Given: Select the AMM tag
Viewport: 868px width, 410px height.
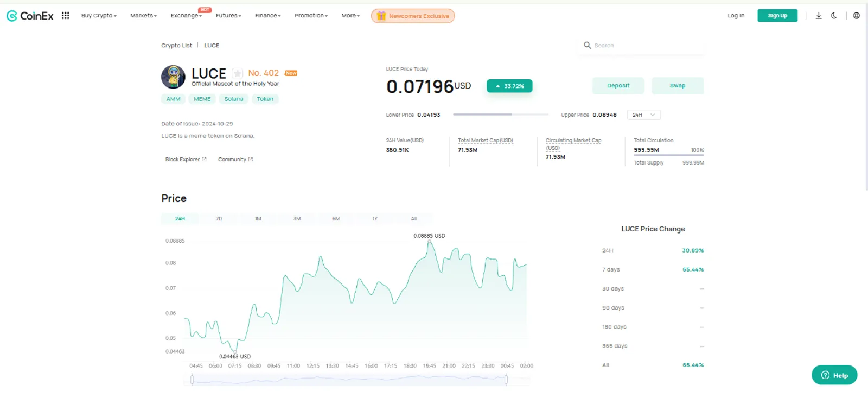Looking at the screenshot, I should (x=173, y=99).
